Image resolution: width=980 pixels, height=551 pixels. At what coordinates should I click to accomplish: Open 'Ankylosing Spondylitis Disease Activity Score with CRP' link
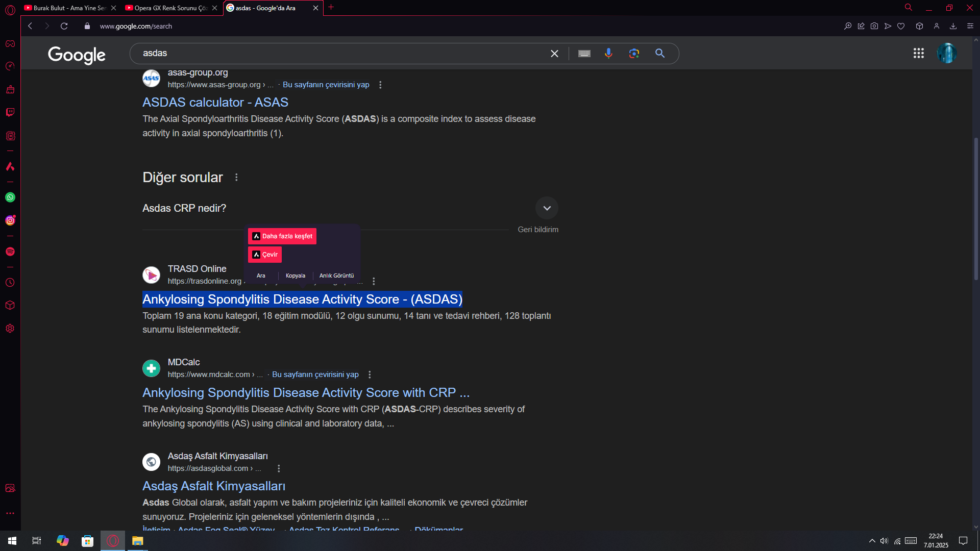coord(306,393)
